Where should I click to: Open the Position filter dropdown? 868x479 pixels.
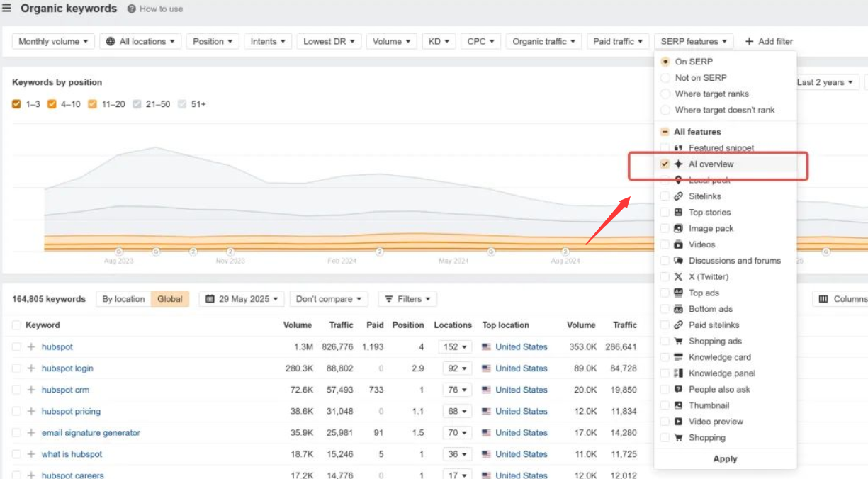[x=213, y=41]
